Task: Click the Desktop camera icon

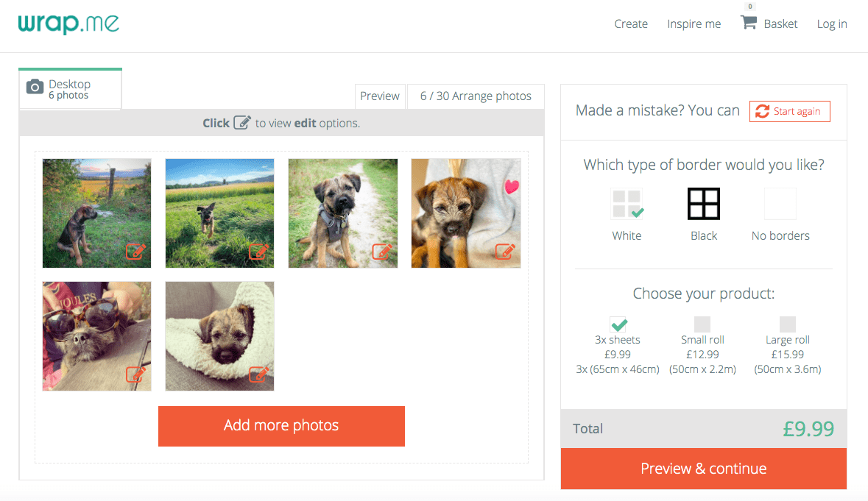Action: (35, 87)
